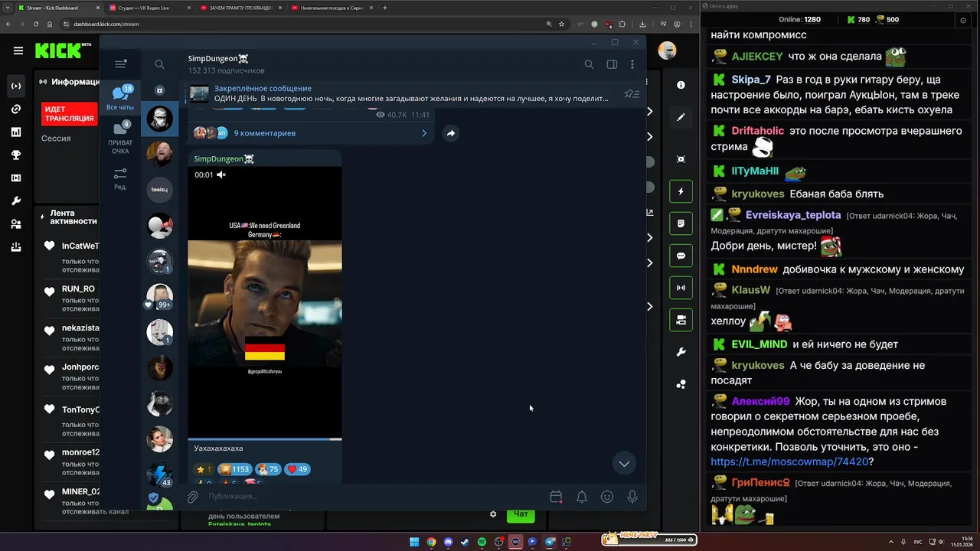Open Telegram main menu icon
The width and height of the screenshot is (980, 551).
pos(120,64)
